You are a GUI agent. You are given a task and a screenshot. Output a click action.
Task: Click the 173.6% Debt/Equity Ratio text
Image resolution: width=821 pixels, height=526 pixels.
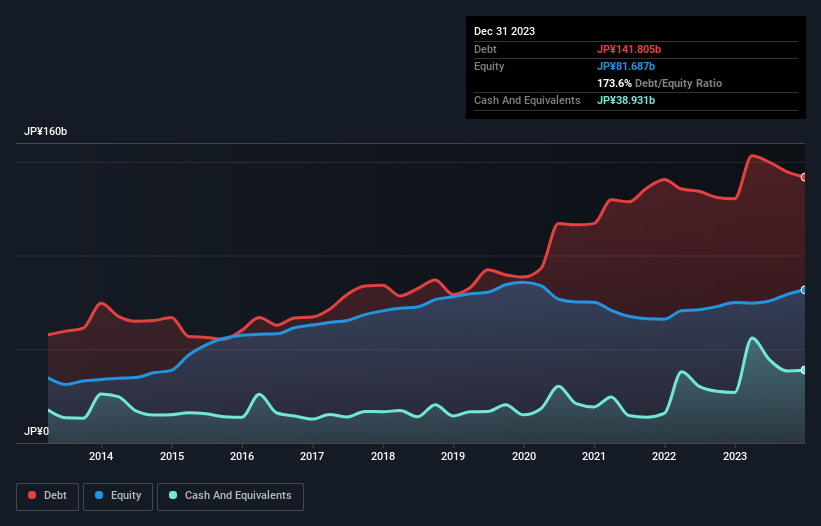click(x=659, y=83)
